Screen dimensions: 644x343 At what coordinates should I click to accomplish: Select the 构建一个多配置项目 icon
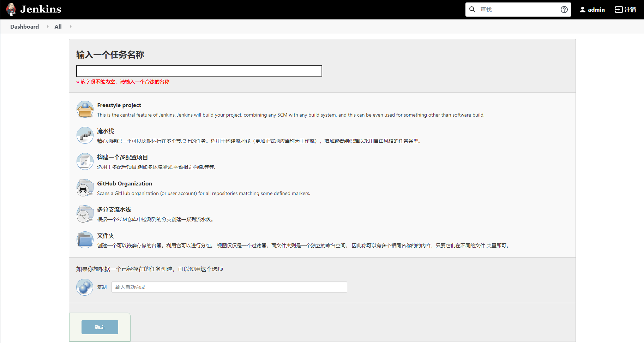click(x=85, y=161)
